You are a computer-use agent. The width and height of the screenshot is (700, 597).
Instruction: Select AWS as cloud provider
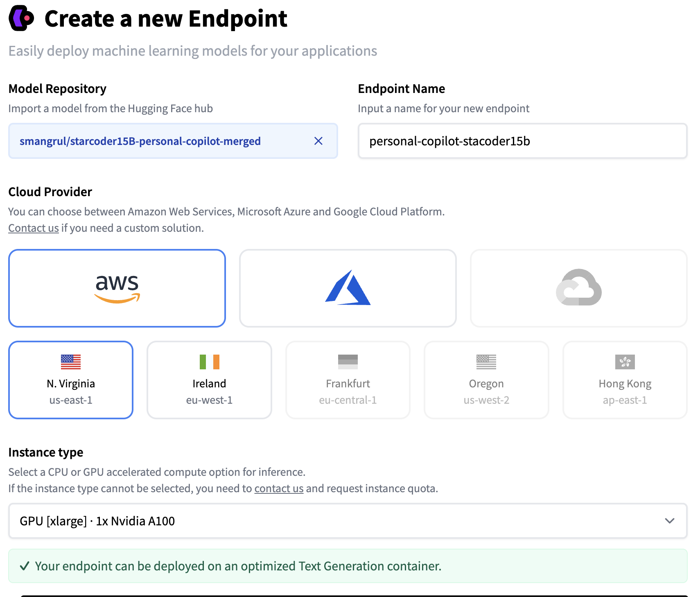click(117, 288)
